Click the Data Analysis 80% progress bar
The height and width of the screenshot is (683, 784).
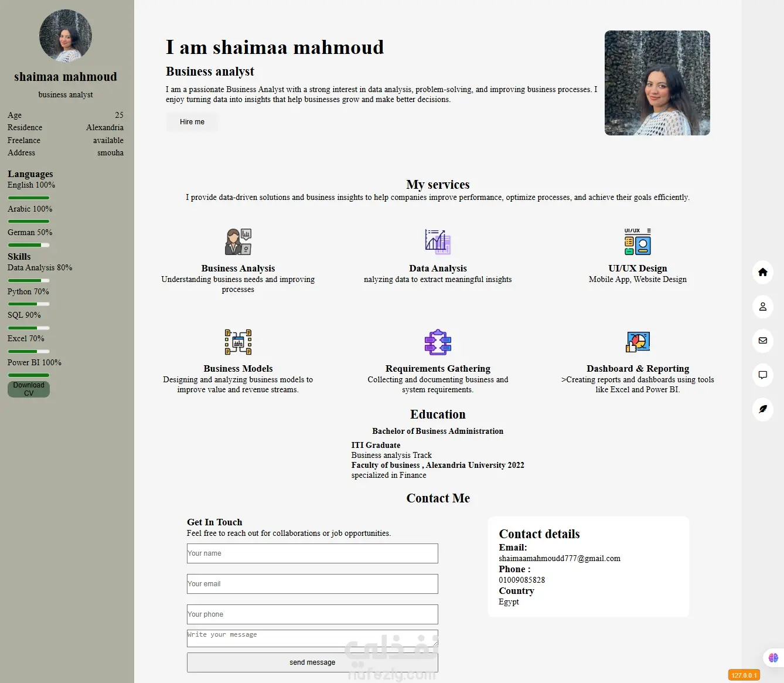click(29, 280)
